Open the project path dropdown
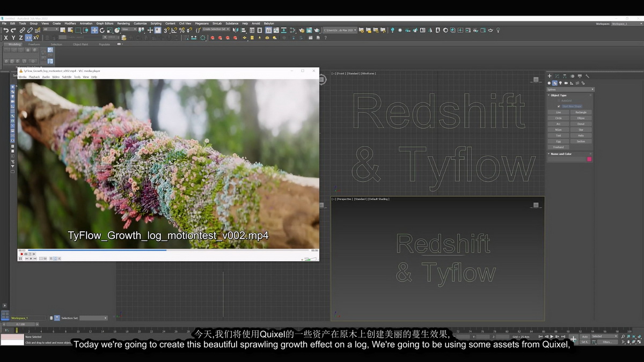The image size is (644, 362). click(x=340, y=30)
